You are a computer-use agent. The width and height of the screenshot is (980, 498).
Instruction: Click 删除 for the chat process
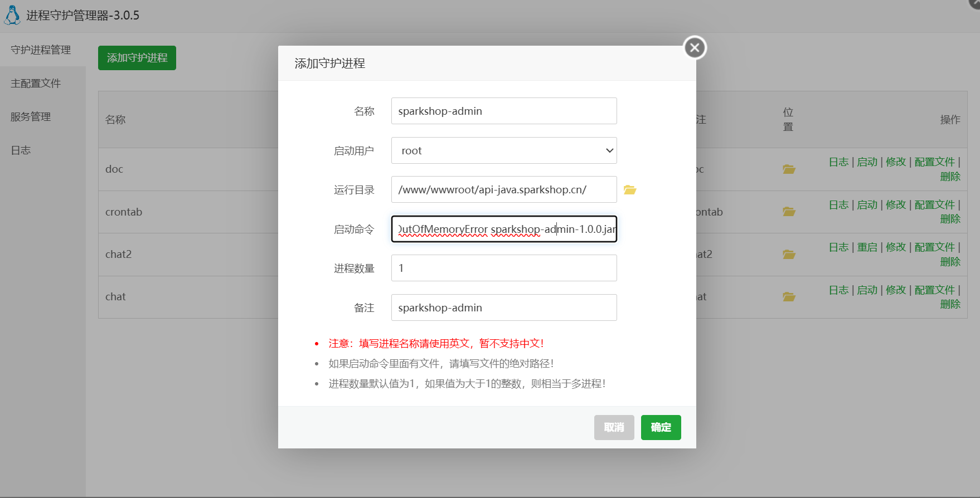point(950,304)
